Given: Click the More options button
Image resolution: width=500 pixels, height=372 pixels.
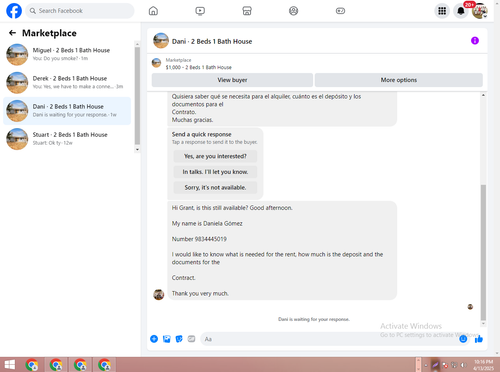Looking at the screenshot, I should point(399,80).
